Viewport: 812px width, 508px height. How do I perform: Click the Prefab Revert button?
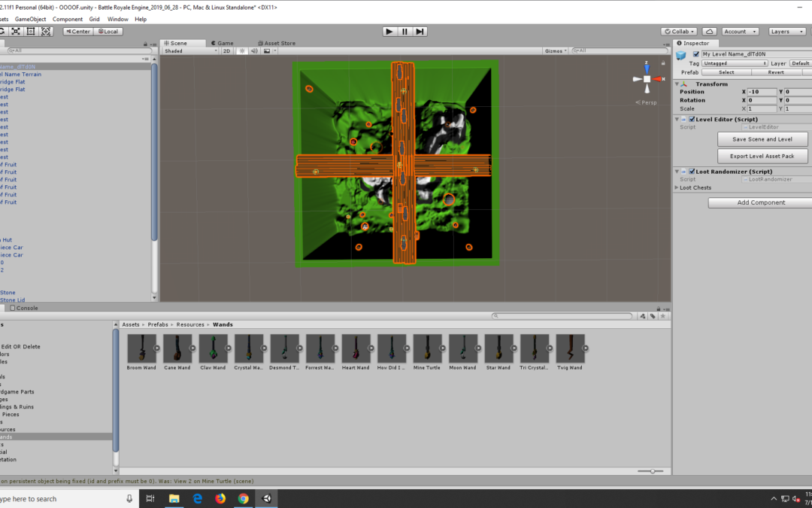[776, 72]
